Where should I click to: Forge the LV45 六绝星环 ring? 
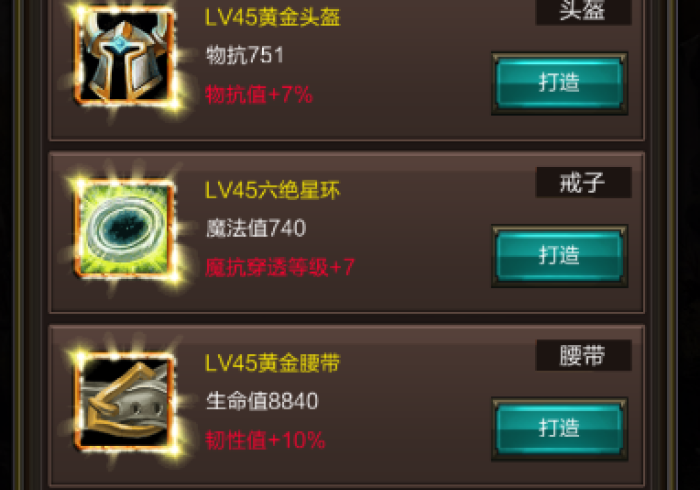click(559, 256)
